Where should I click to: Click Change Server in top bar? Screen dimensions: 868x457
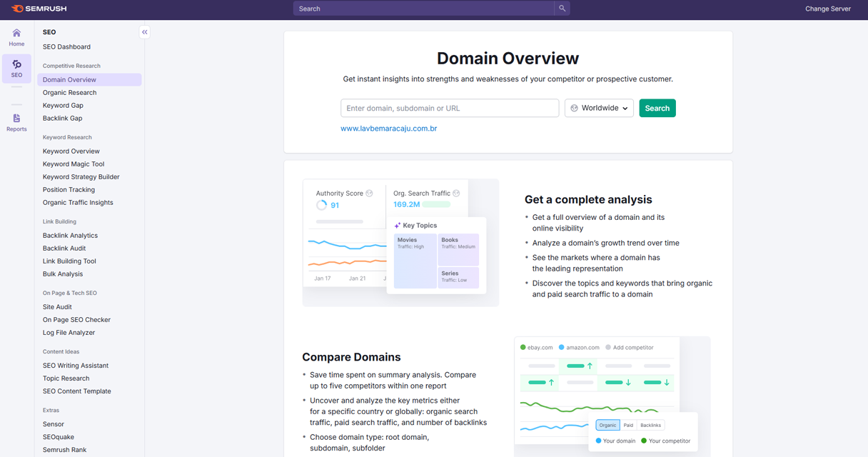pos(827,9)
